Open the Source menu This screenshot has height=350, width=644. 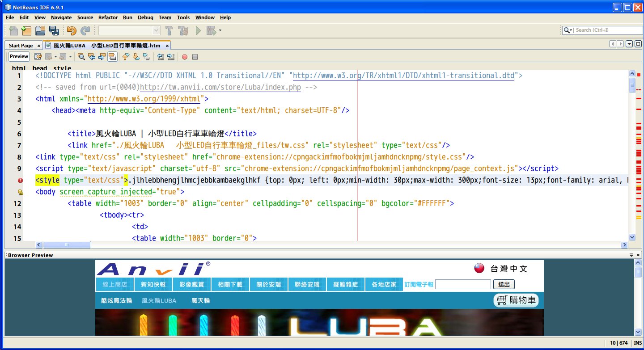[x=85, y=17]
